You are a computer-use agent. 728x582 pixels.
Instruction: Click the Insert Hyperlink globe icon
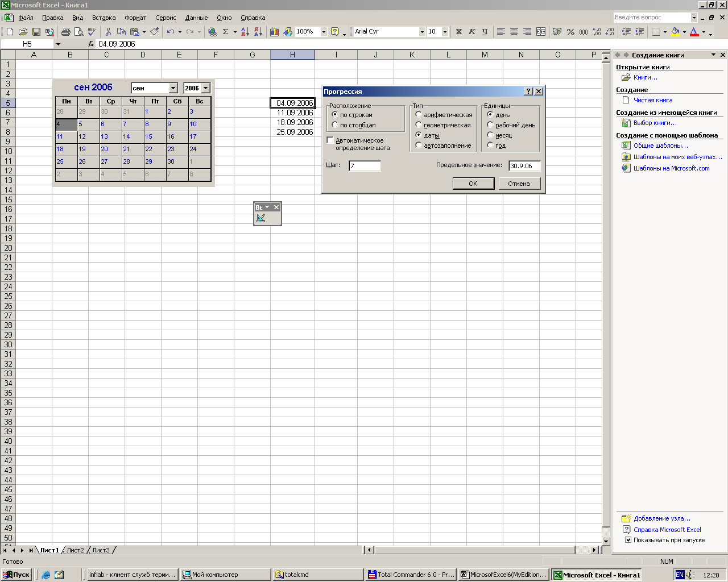tap(213, 32)
